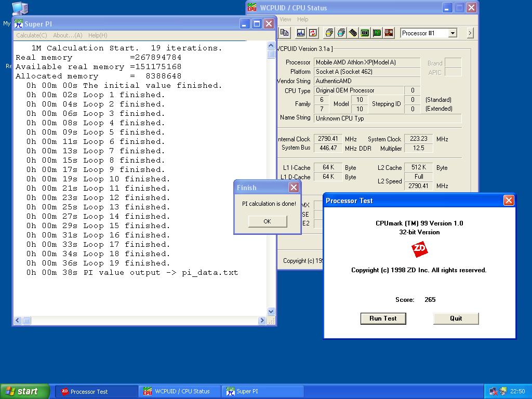Click the red motherboard icon in WCPUID toolbar
Image resolution: width=532 pixels, height=399 pixels.
pyautogui.click(x=389, y=33)
